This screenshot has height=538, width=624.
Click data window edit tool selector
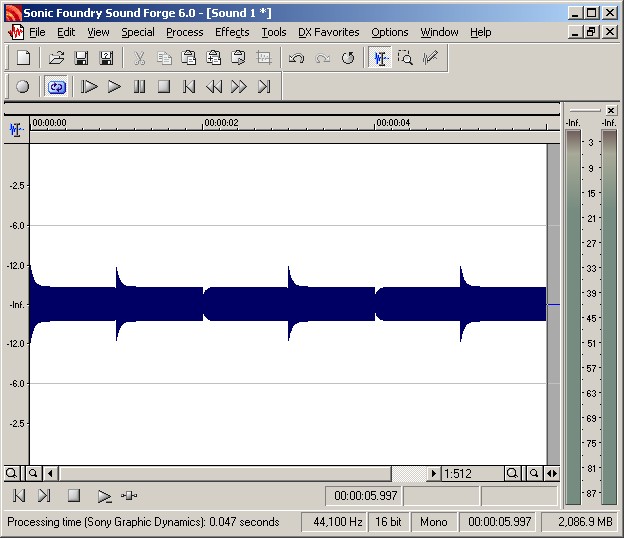[16, 130]
